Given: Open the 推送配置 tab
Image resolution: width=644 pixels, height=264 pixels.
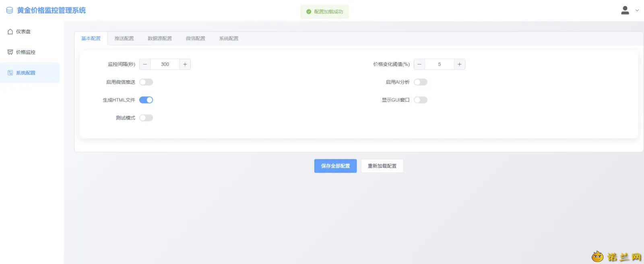Looking at the screenshot, I should point(124,39).
